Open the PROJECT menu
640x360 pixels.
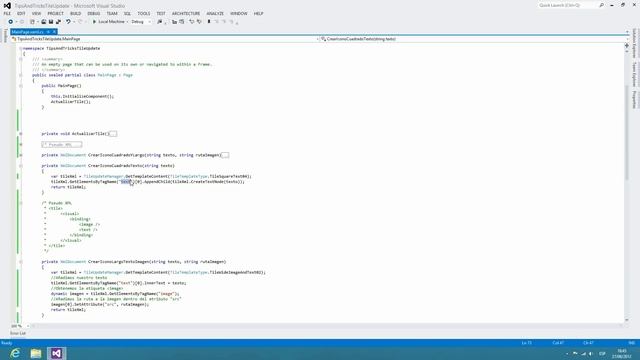56,13
